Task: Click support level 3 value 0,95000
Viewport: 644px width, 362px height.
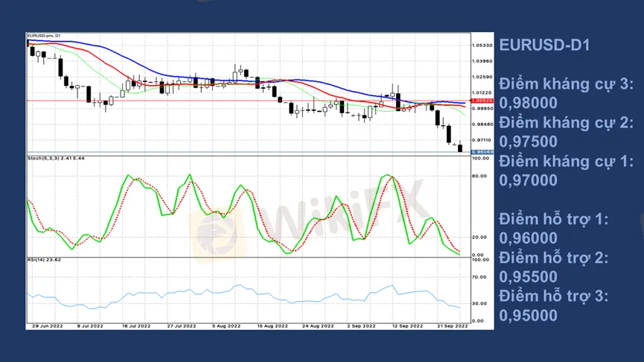Action: click(x=528, y=315)
